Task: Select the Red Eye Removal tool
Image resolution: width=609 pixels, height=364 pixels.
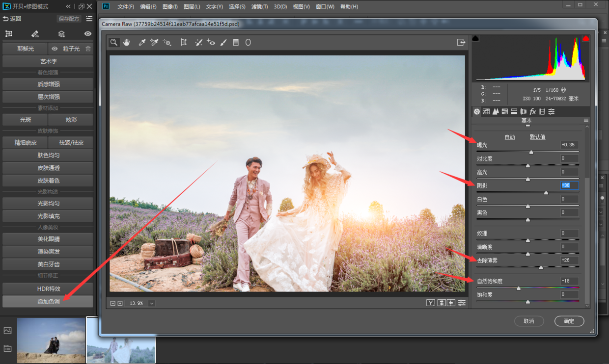Action: (211, 43)
